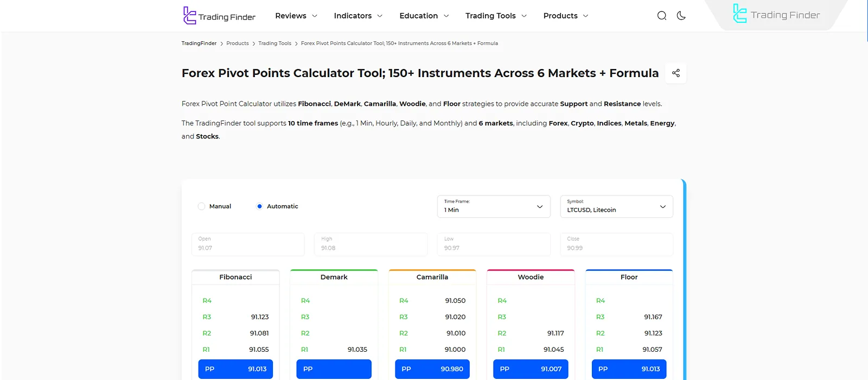Click the share icon beside the title
Screen dimensions: 868x380
point(676,73)
